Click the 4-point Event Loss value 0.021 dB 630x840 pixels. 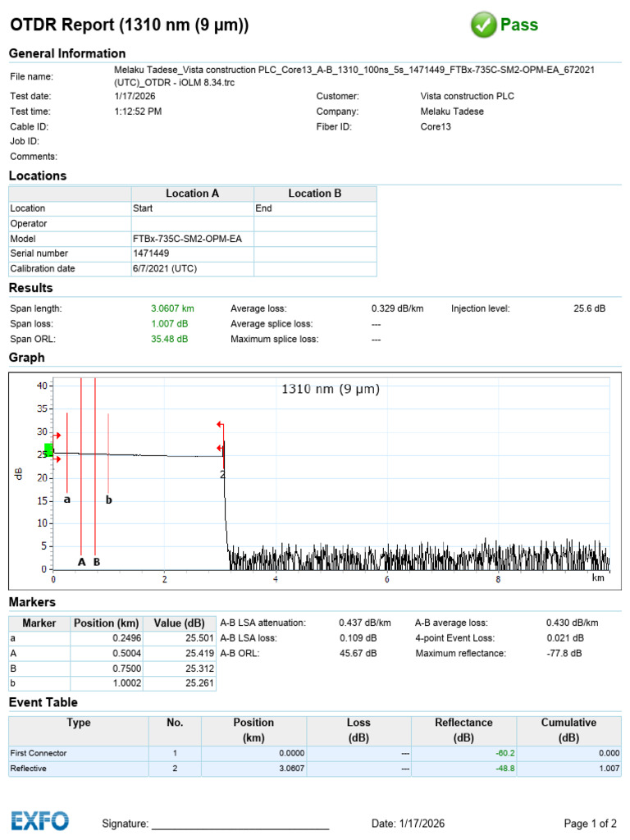point(565,638)
